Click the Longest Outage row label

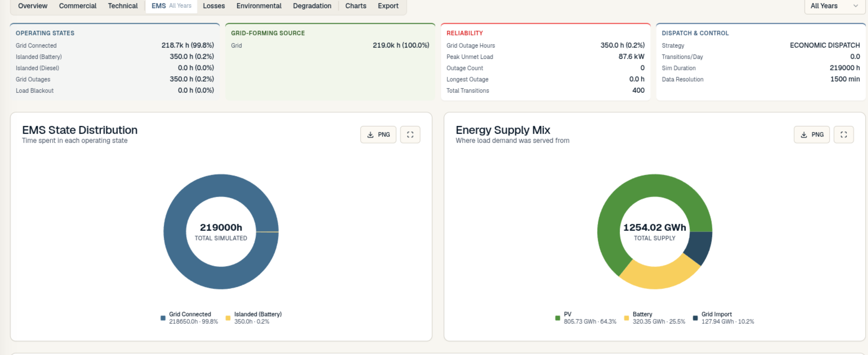tap(467, 80)
